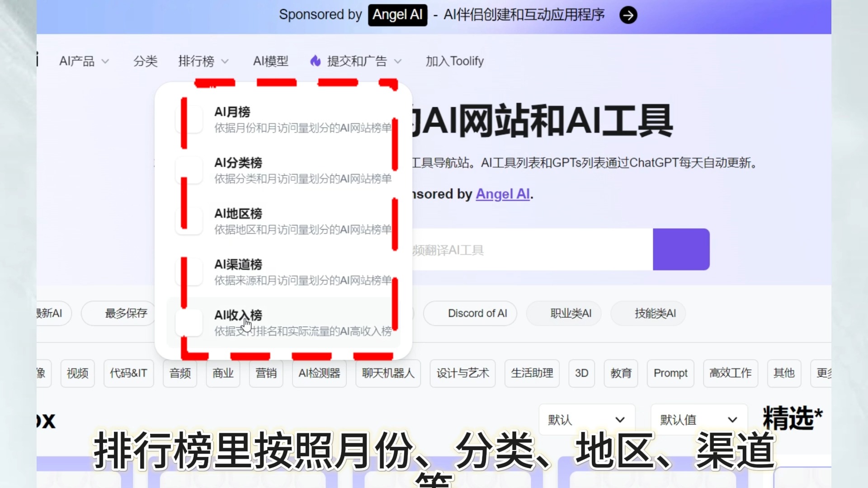
Task: Focus the AI tool search field
Action: (x=532, y=249)
